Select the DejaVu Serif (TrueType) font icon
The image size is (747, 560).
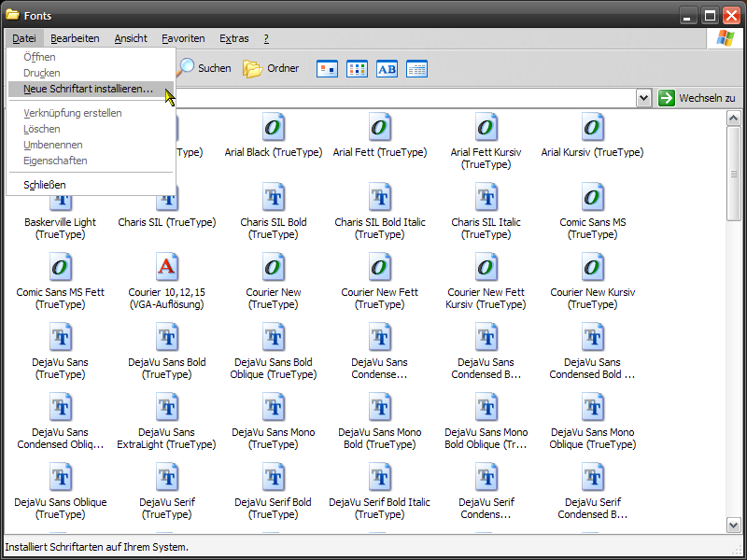(167, 477)
